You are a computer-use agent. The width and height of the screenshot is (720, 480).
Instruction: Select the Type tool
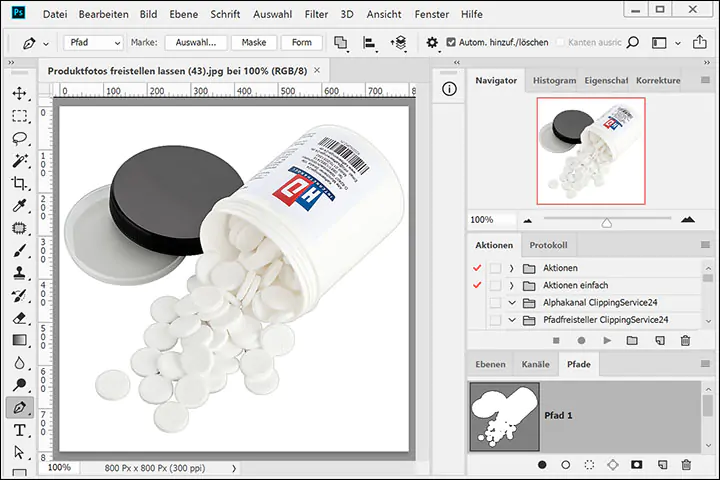(x=19, y=430)
